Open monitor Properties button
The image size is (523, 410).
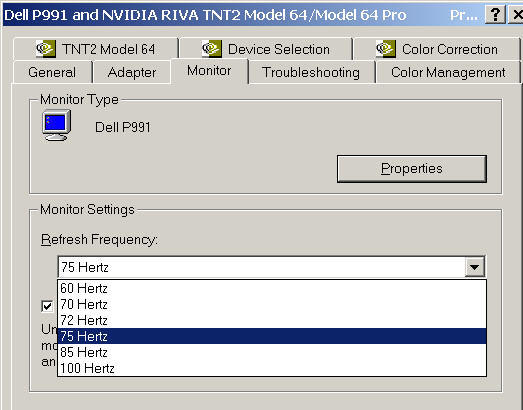[x=412, y=168]
